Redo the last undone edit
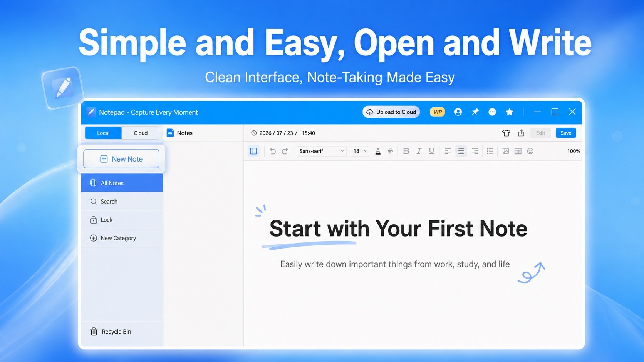The height and width of the screenshot is (362, 644). pyautogui.click(x=285, y=151)
